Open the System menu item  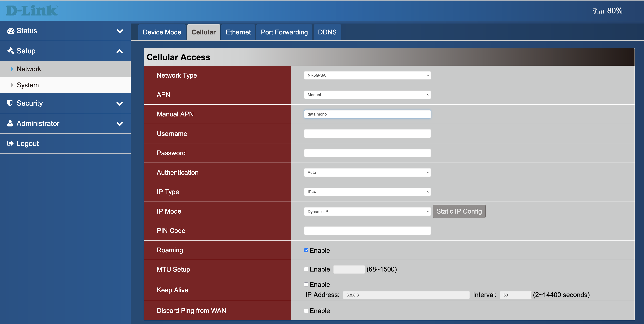click(x=28, y=85)
